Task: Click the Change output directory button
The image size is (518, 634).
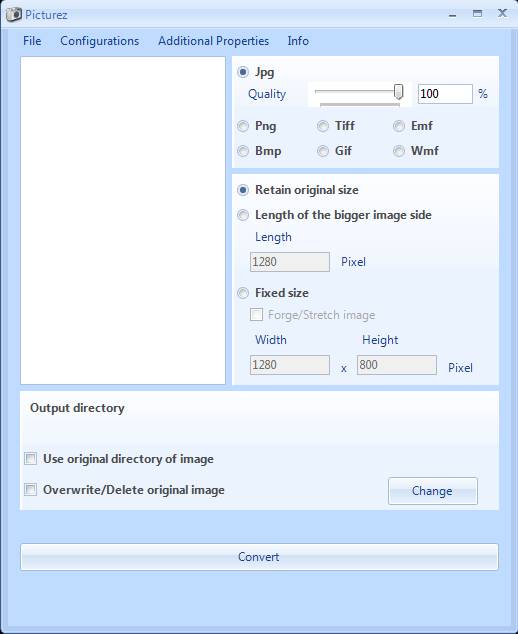Action: coord(433,491)
